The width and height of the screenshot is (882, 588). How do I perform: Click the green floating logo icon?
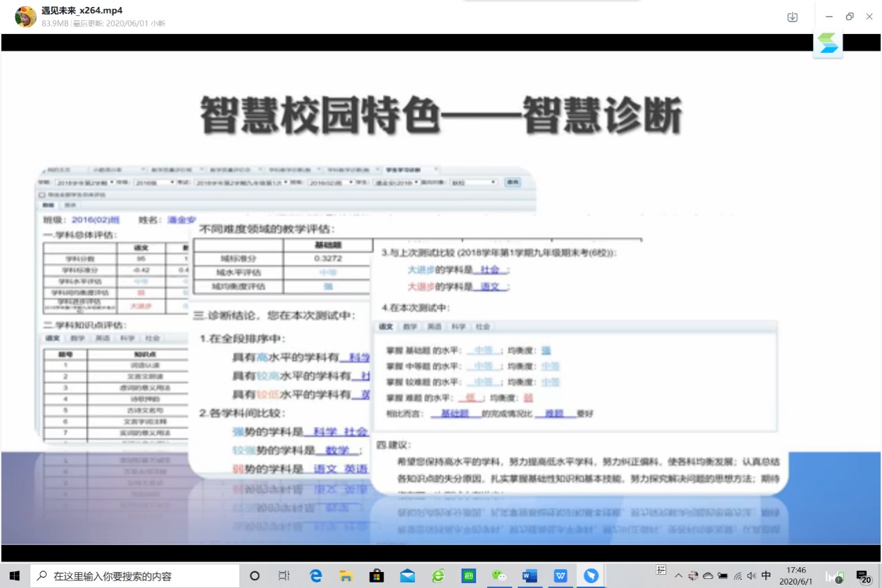828,43
